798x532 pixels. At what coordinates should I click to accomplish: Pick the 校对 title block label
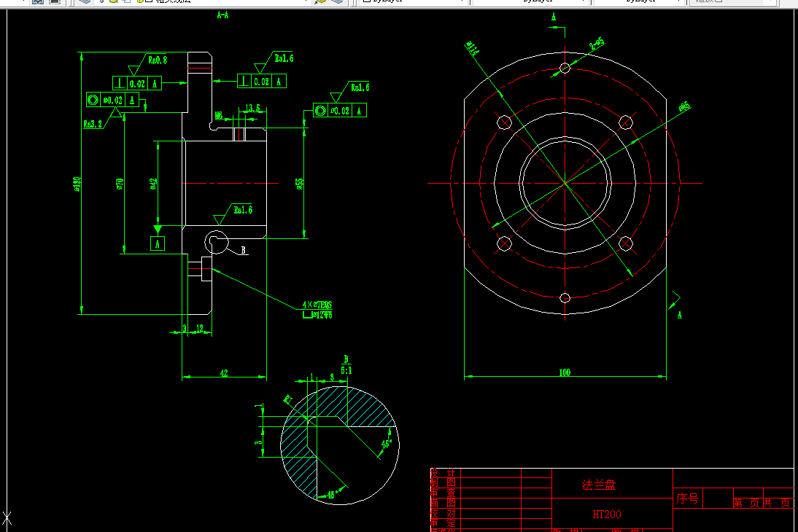coord(443,513)
